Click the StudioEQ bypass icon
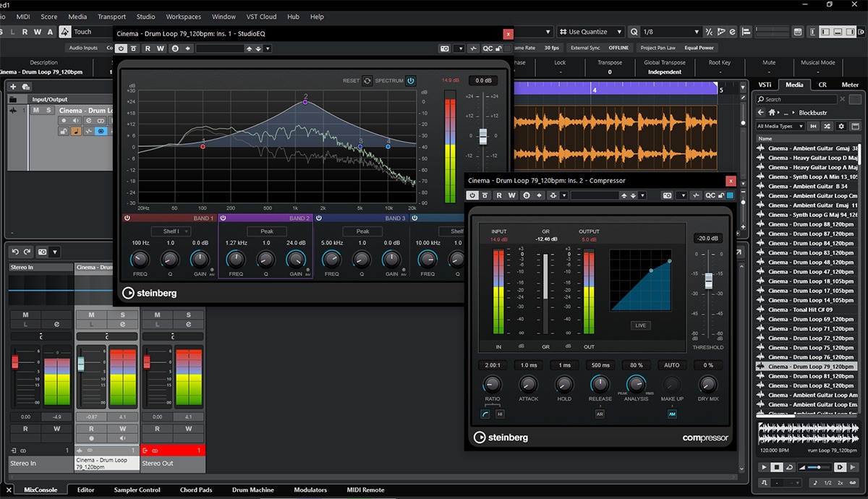Viewport: 868px width, 499px height. point(134,48)
